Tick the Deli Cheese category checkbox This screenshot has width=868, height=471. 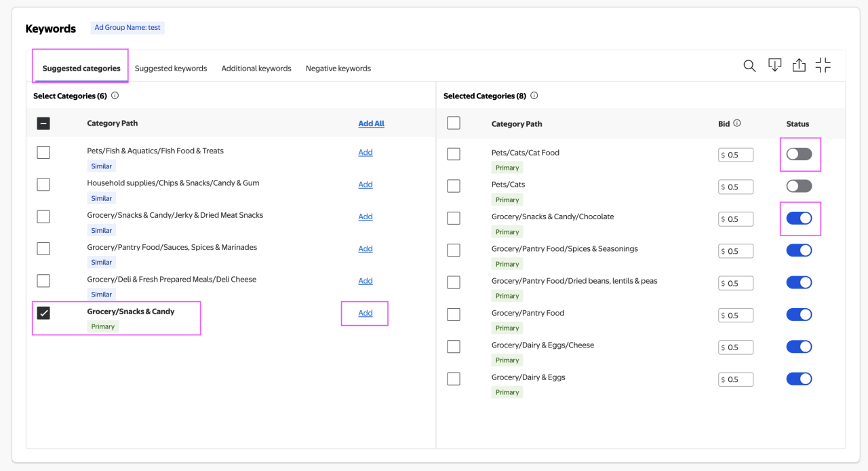coord(43,280)
